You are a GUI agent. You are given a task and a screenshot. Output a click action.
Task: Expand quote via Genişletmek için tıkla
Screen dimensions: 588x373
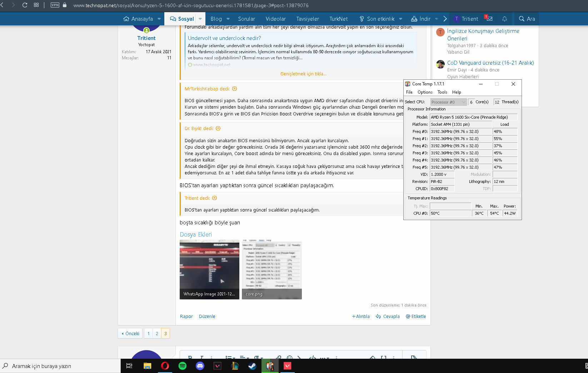tap(303, 74)
